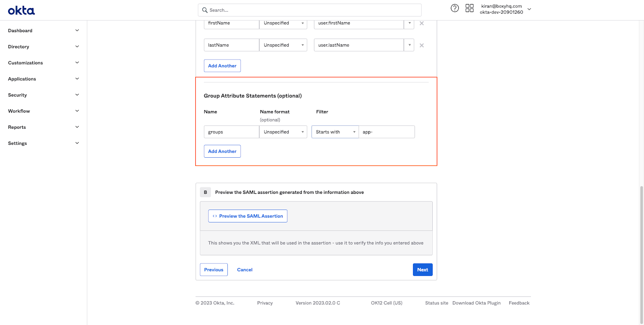
Task: Select Directory in the sidebar
Action: pos(19,47)
